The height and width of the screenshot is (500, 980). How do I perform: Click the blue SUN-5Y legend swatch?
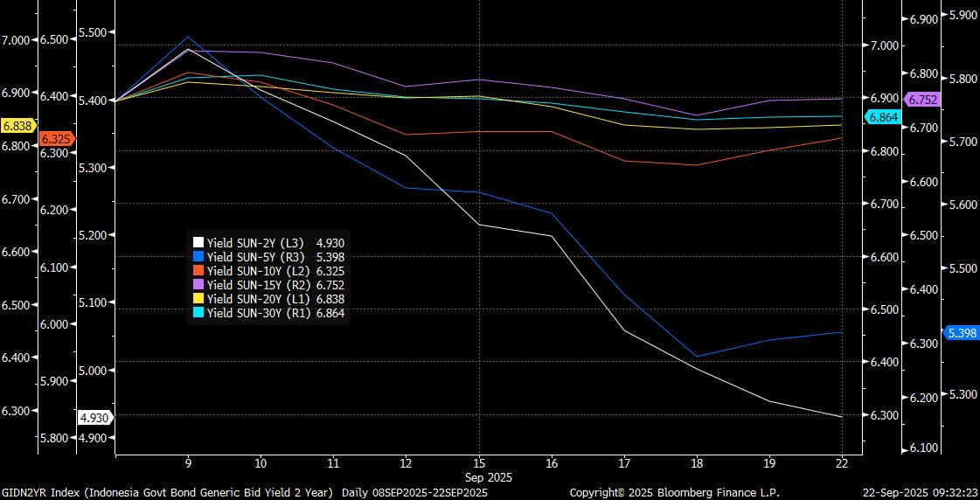pyautogui.click(x=198, y=257)
